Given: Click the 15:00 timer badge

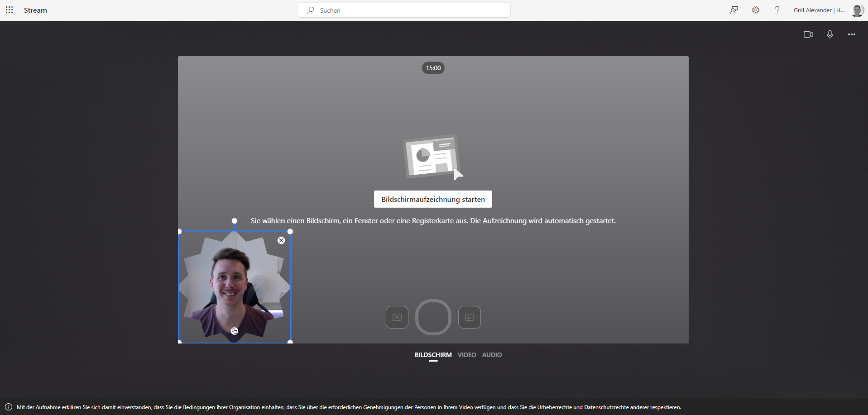Looking at the screenshot, I should (x=433, y=68).
